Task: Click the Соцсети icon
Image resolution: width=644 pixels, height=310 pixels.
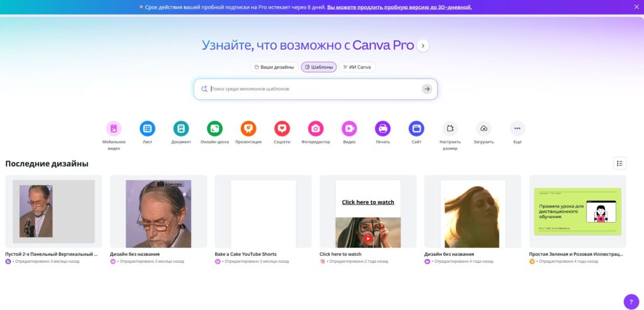Action: [x=282, y=128]
